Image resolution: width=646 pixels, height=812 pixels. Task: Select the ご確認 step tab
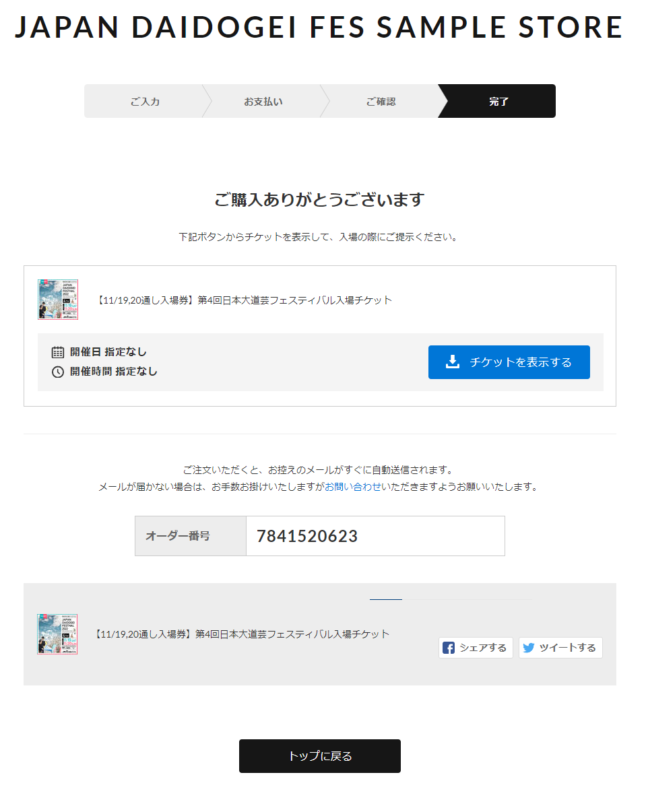381,101
